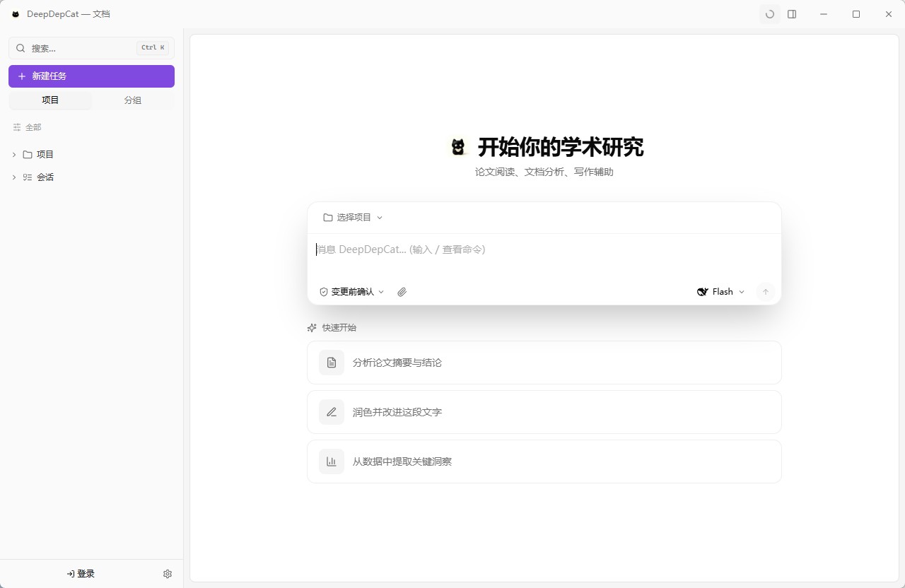Click the loading spinner icon in title bar
The width and height of the screenshot is (905, 588).
click(770, 14)
